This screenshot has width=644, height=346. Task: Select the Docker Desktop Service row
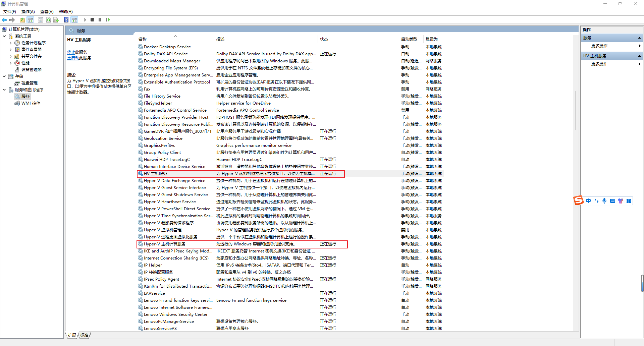290,47
